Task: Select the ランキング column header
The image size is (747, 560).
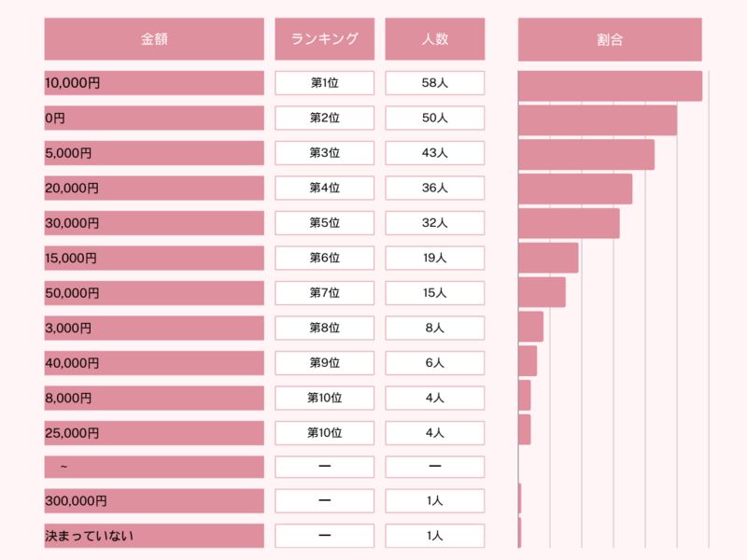Action: point(324,39)
